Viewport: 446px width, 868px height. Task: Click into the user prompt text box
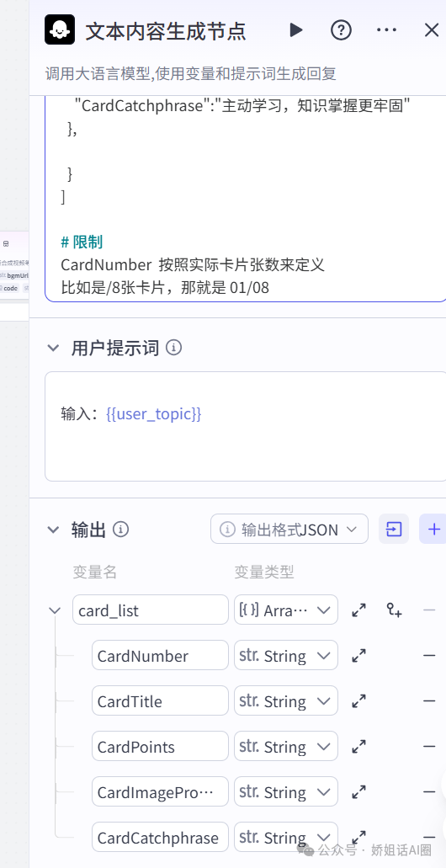245,426
